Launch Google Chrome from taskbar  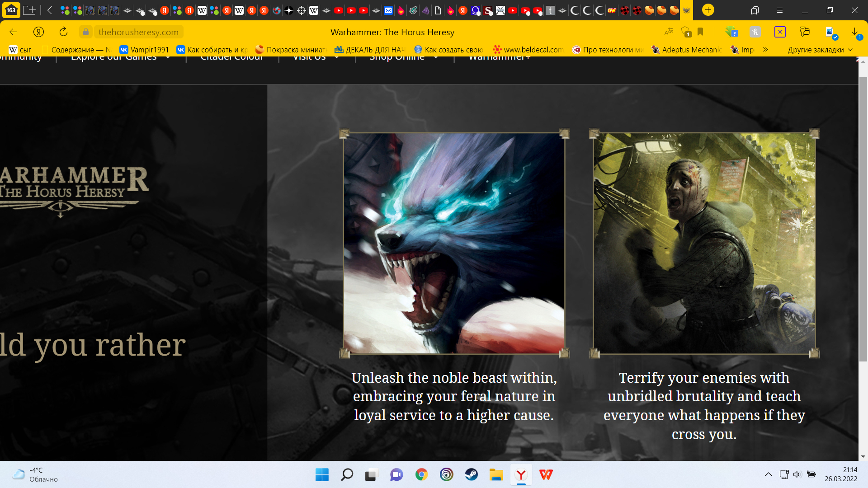click(421, 474)
